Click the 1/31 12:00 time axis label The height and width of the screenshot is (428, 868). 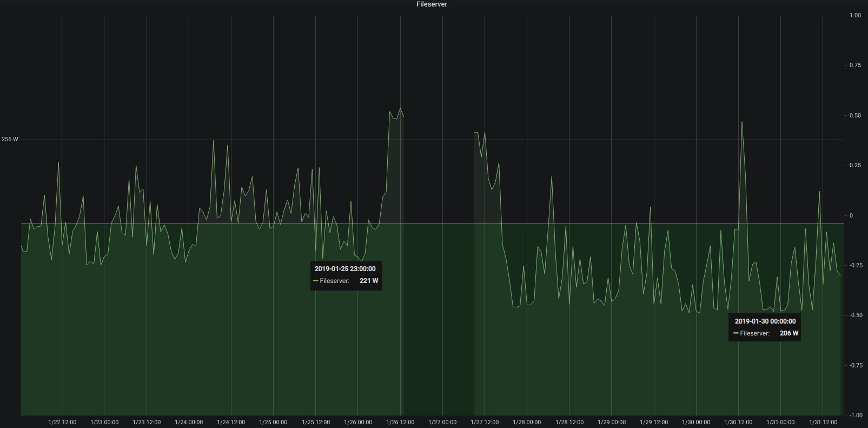(823, 422)
